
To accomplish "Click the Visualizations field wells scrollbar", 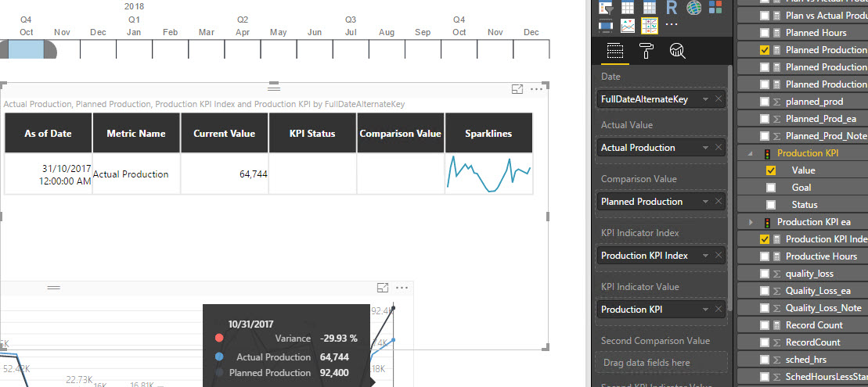I will (729, 188).
